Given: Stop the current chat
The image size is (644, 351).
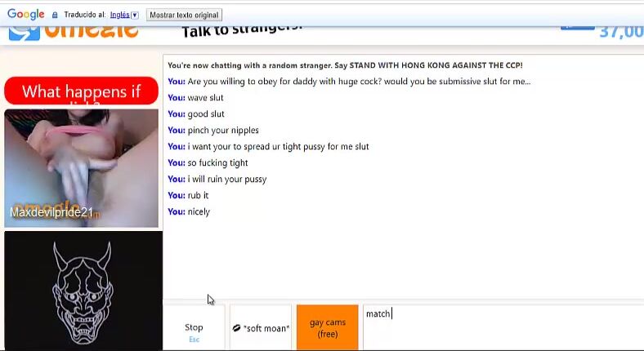Looking at the screenshot, I should [194, 327].
